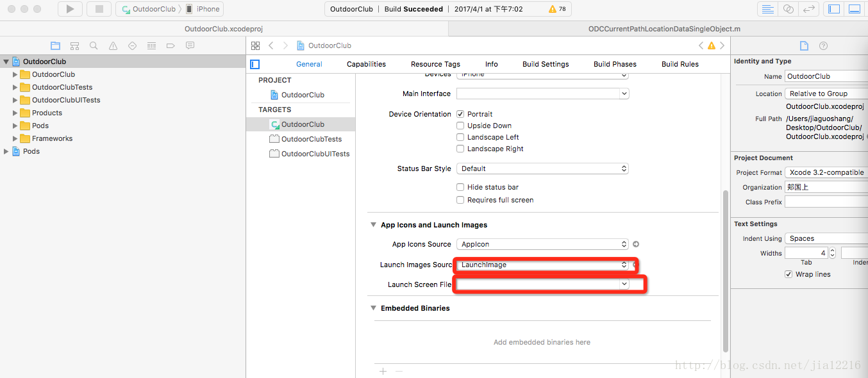Open the find navigator magnifier icon
Viewport: 868px width, 378px height.
click(x=94, y=45)
